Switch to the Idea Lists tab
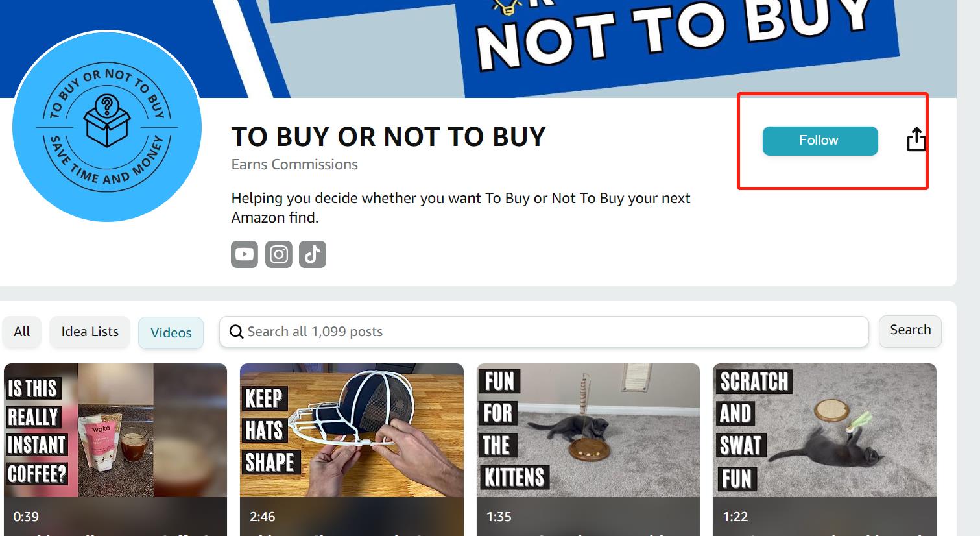 pyautogui.click(x=90, y=332)
